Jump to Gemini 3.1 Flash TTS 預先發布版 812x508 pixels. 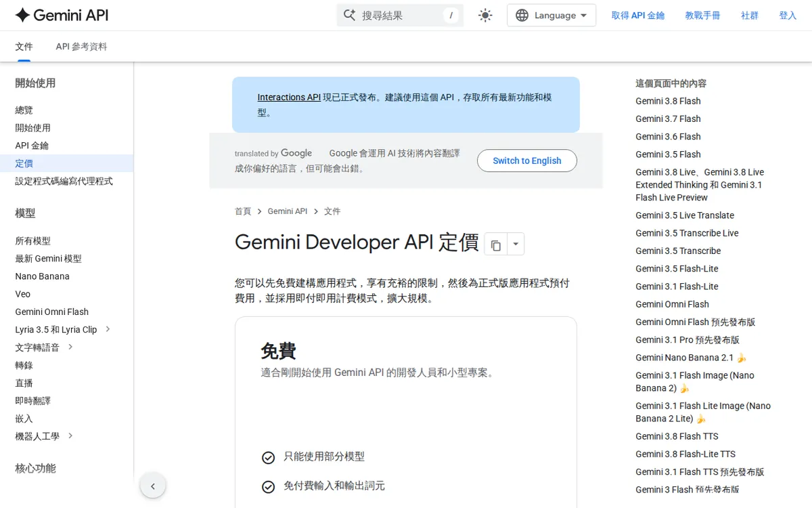pos(700,471)
